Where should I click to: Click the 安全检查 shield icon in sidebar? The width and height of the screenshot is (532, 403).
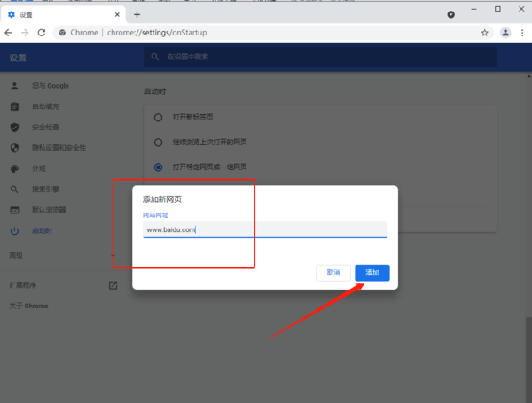tap(14, 127)
